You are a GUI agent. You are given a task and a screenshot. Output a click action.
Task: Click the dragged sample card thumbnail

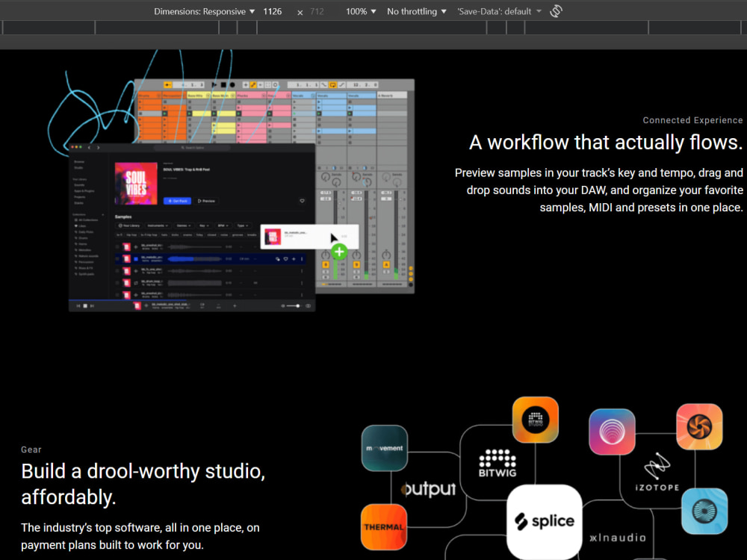[x=273, y=237]
